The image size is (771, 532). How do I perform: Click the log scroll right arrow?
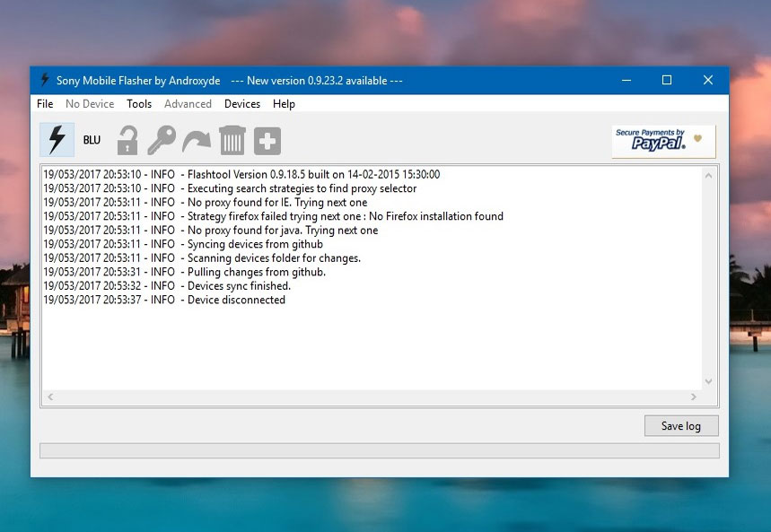point(693,397)
